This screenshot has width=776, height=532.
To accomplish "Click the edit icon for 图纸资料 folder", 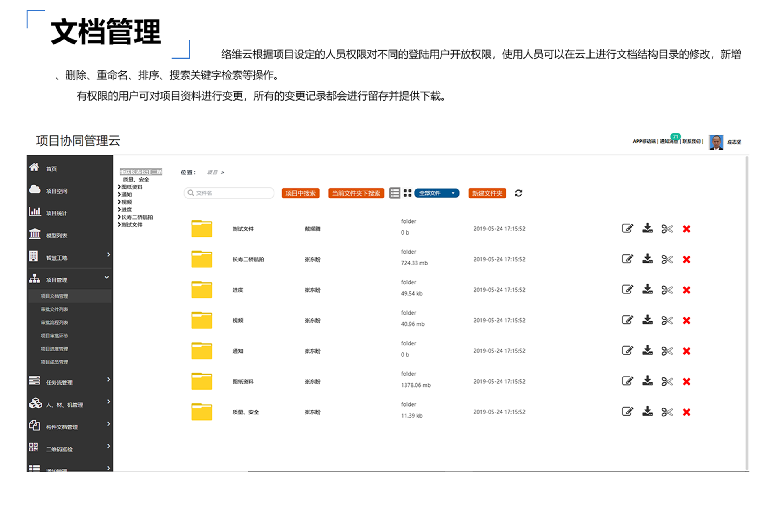I will point(627,381).
